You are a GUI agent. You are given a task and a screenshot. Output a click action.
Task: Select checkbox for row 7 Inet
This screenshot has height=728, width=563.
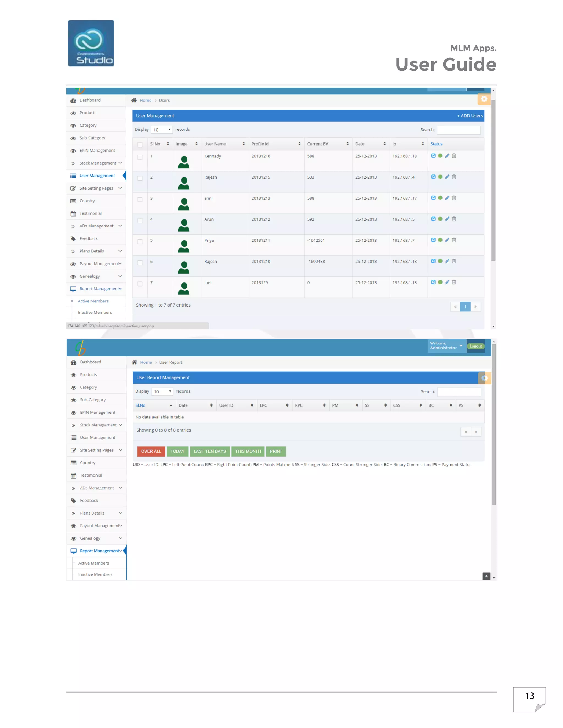pyautogui.click(x=140, y=284)
